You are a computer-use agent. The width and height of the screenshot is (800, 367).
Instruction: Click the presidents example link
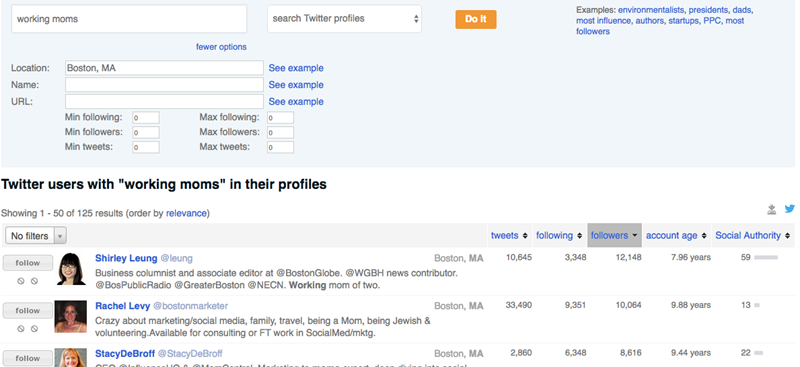pos(709,10)
